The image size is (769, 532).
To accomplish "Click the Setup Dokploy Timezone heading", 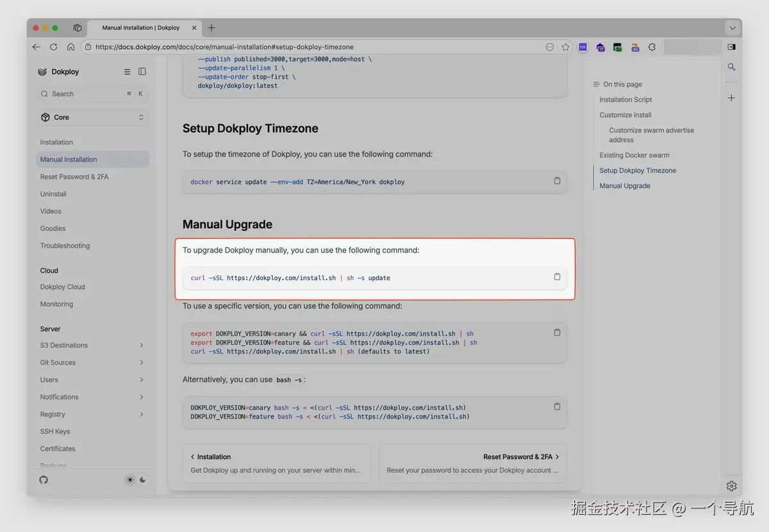I will tap(251, 128).
